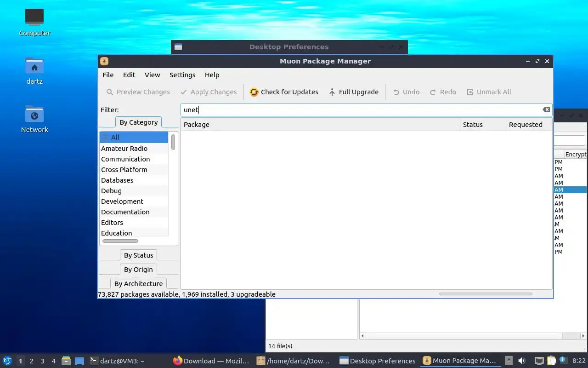Click the Undo toolbar button

pyautogui.click(x=406, y=92)
